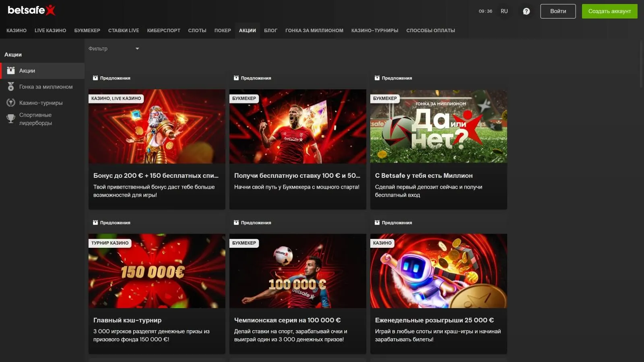
Task: Click the medal icon for Гонка за миллионом
Action: (11, 86)
